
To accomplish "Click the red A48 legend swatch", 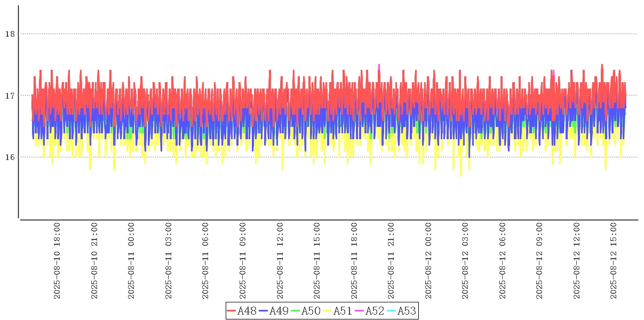I will (x=231, y=311).
